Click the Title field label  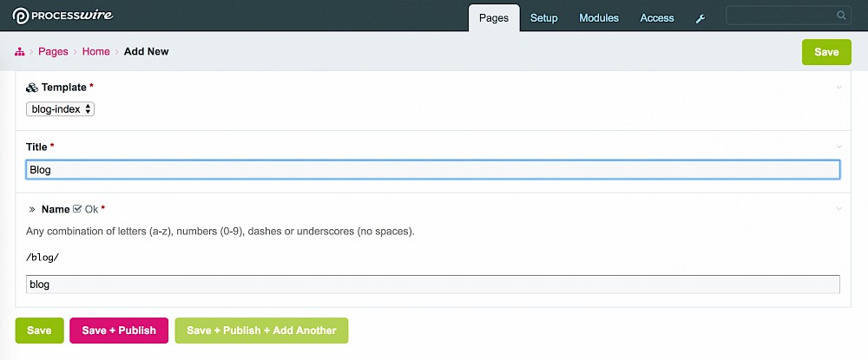36,147
